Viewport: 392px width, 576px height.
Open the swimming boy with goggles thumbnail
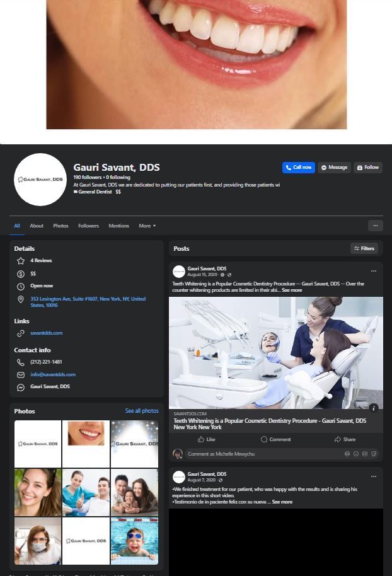pyautogui.click(x=134, y=541)
